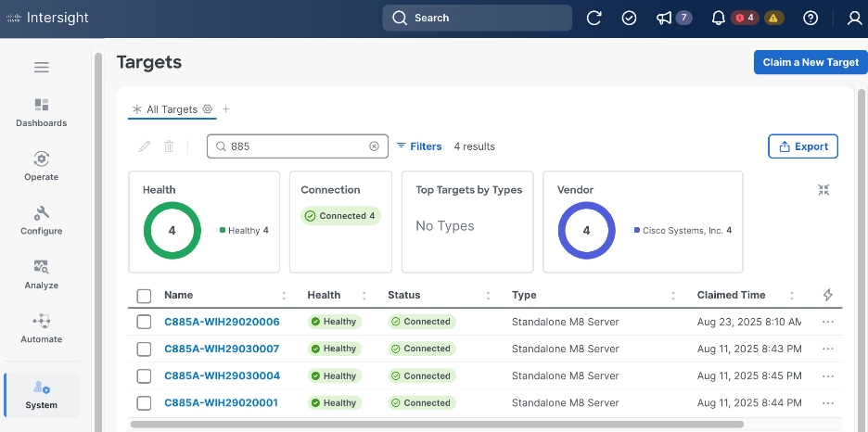Switch to the All Targets tab

tap(172, 109)
